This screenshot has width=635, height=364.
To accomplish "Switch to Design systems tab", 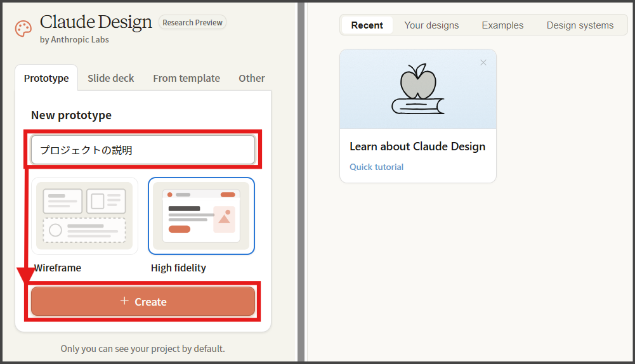I will click(x=580, y=25).
